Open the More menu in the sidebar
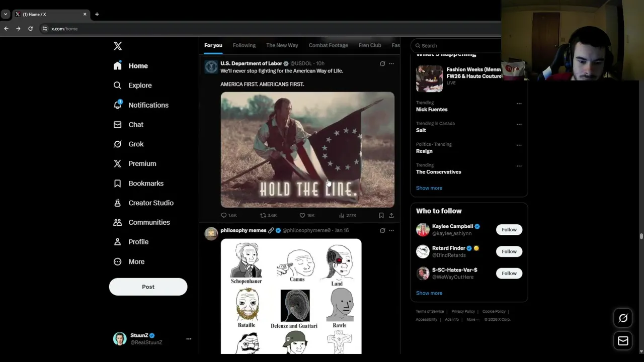The height and width of the screenshot is (362, 644). pyautogui.click(x=129, y=262)
